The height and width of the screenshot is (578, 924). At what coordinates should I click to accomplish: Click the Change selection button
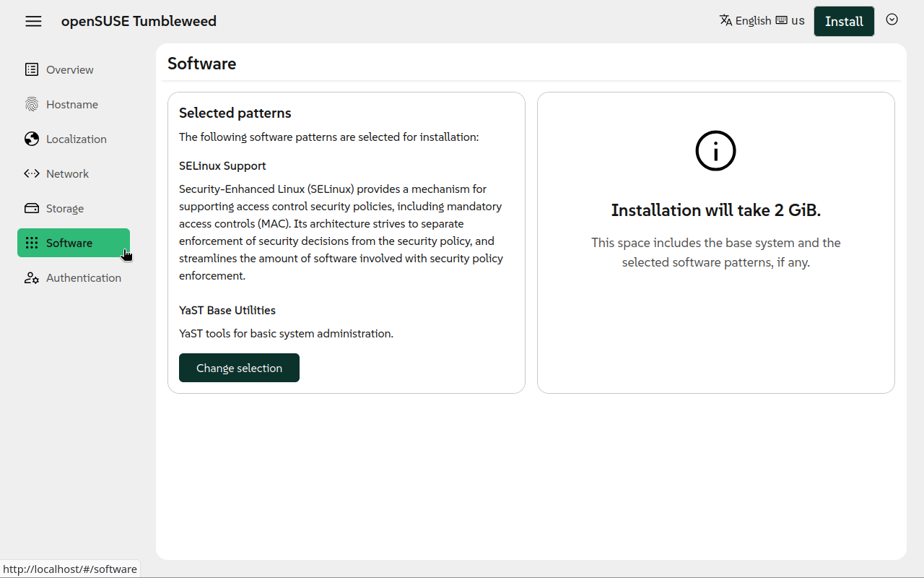239,368
